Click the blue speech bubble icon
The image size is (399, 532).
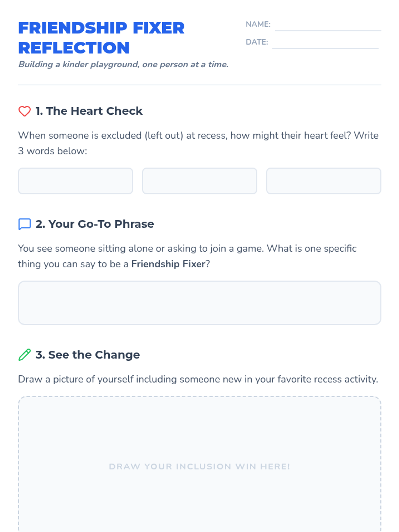pyautogui.click(x=24, y=224)
